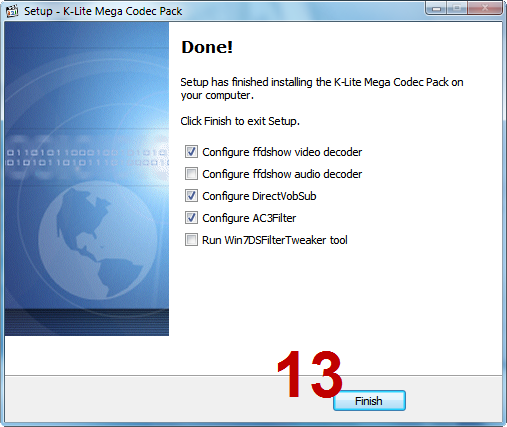Click the binary digits in the banner image

(87, 158)
